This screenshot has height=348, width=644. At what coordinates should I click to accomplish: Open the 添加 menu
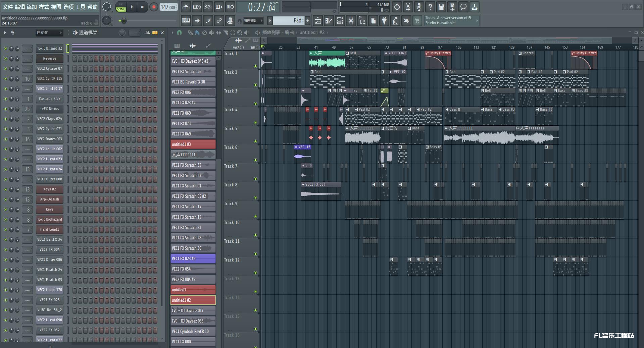[x=32, y=7]
